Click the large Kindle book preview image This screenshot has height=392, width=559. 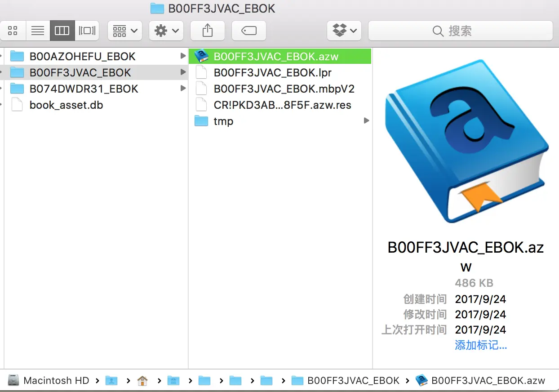466,141
